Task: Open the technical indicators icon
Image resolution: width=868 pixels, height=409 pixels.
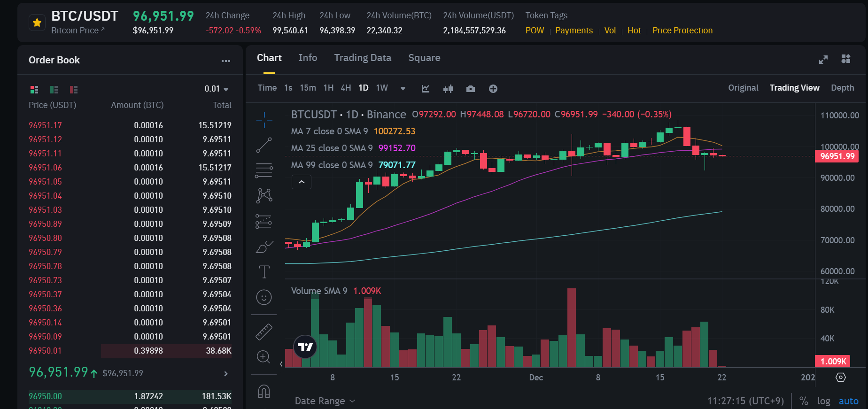Action: click(x=426, y=88)
